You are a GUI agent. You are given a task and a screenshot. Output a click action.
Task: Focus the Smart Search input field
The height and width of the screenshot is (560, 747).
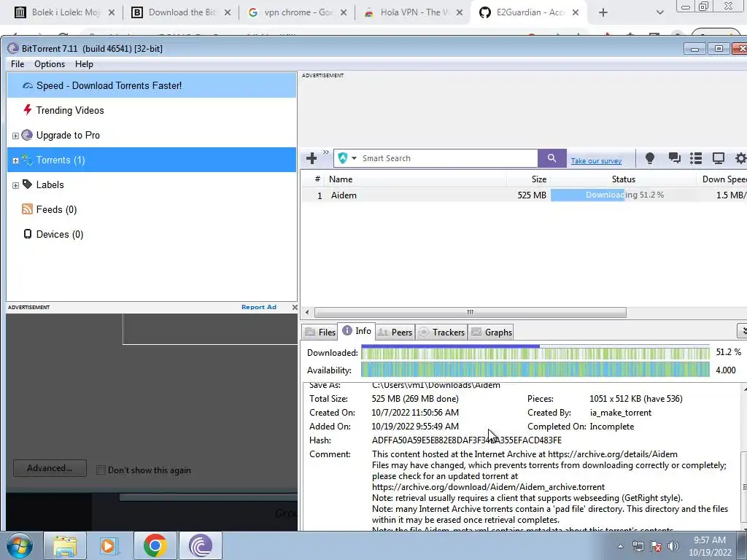(448, 158)
